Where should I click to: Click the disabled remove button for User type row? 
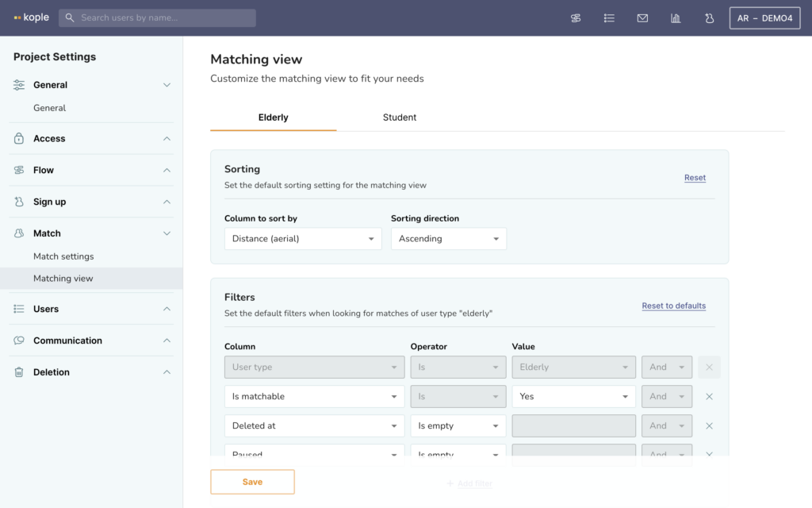click(710, 367)
